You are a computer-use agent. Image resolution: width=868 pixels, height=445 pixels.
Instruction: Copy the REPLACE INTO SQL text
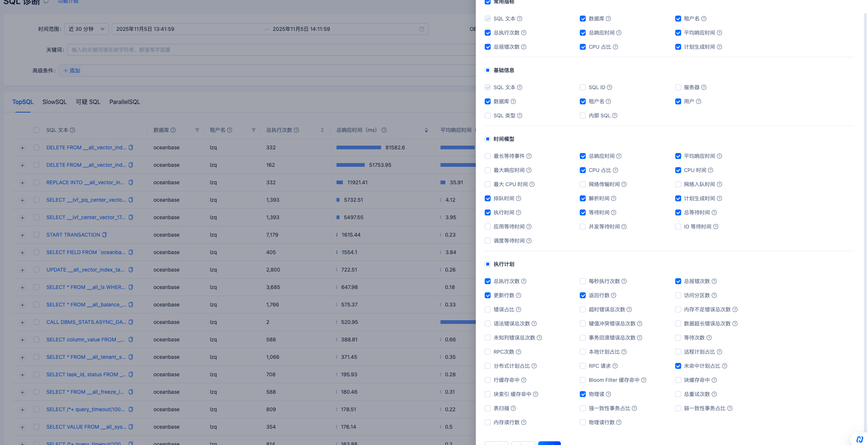[x=131, y=182]
